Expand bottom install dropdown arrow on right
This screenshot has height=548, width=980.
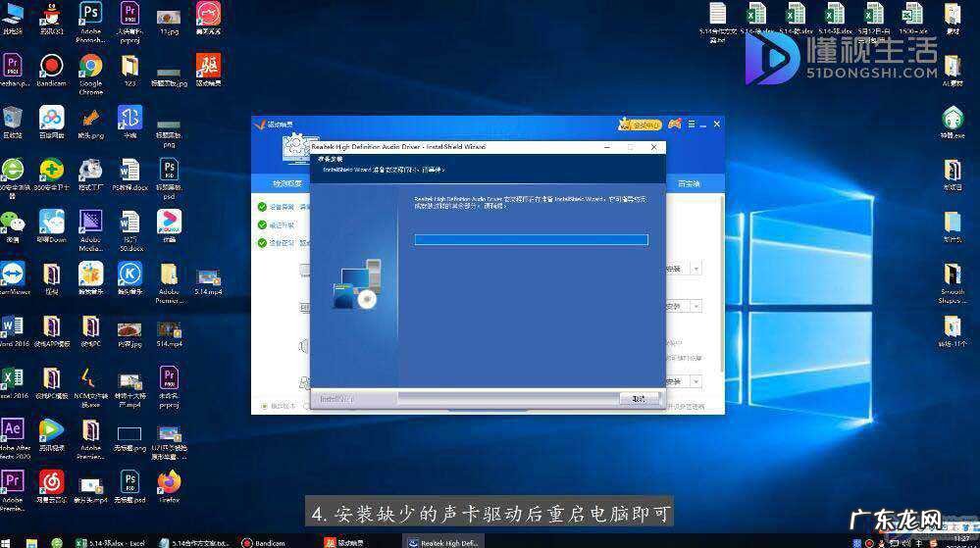point(696,381)
